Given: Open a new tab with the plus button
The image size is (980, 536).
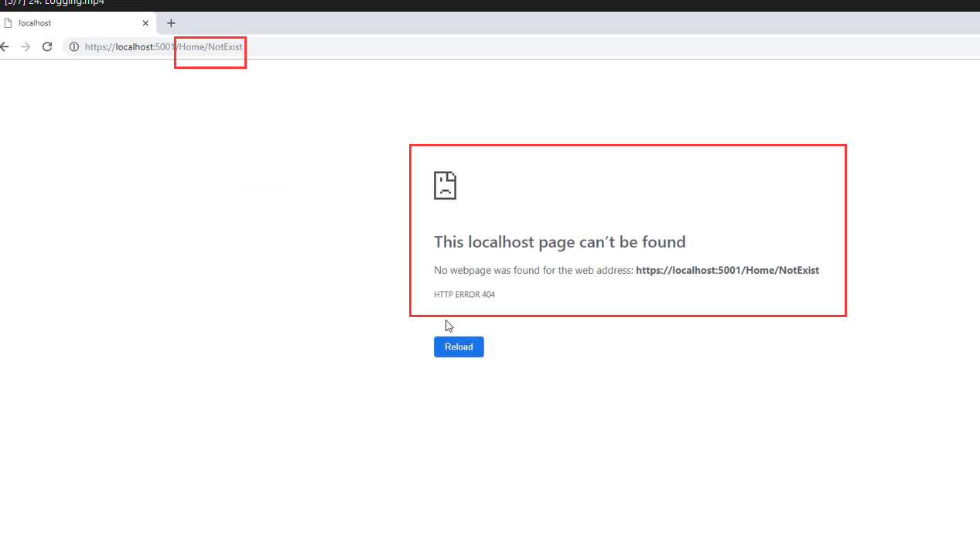Looking at the screenshot, I should click(x=171, y=23).
